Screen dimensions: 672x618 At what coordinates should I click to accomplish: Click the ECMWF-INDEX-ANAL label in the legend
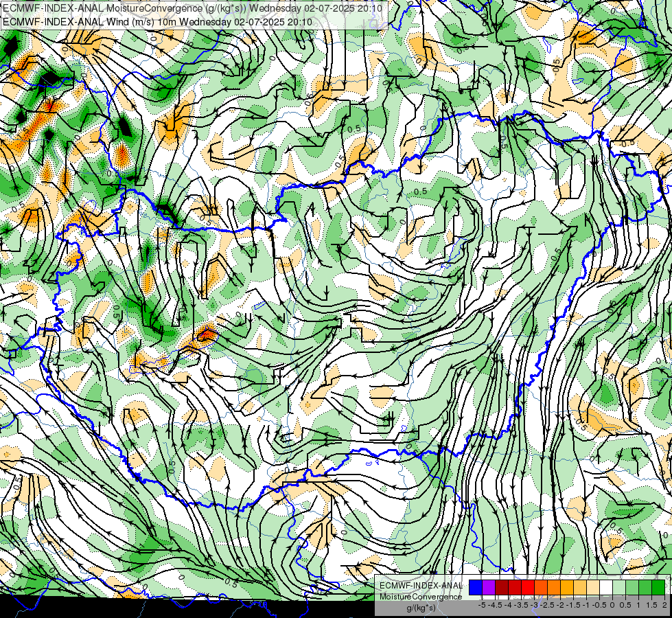pyautogui.click(x=421, y=586)
